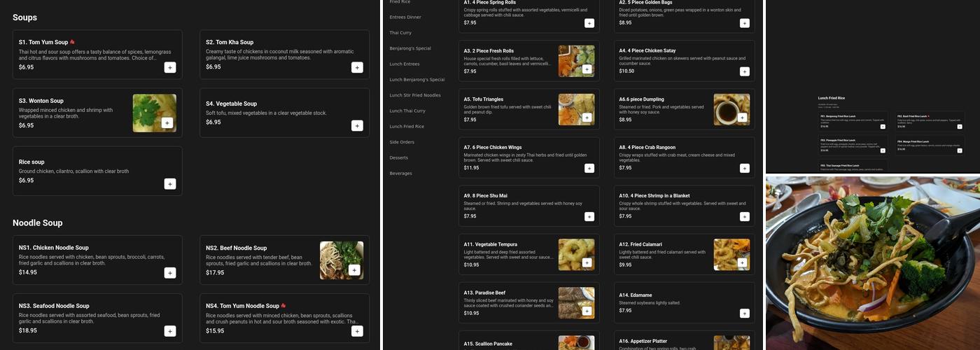The image size is (980, 350).
Task: Open Fried Calamari photo
Action: pyautogui.click(x=732, y=255)
